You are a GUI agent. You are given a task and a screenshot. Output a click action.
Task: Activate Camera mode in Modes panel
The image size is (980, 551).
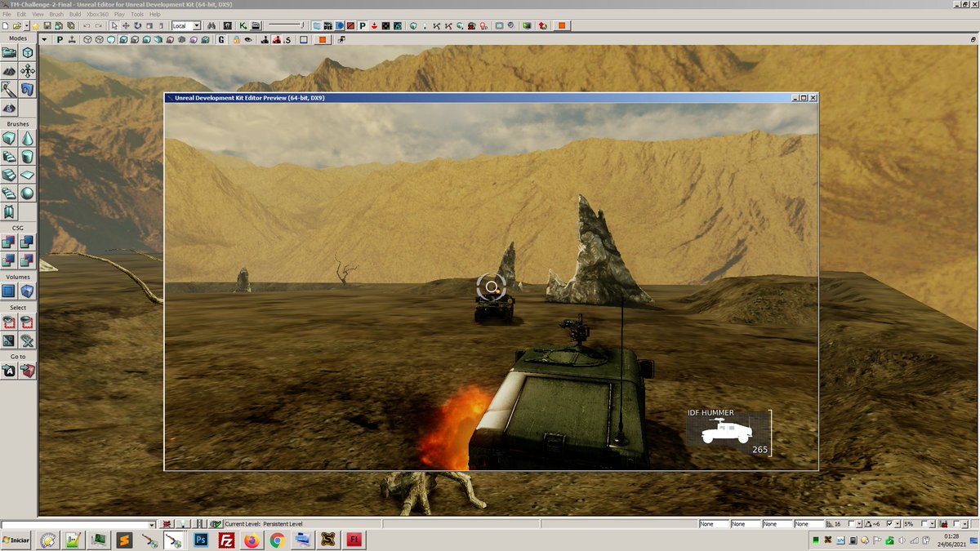tap(9, 52)
